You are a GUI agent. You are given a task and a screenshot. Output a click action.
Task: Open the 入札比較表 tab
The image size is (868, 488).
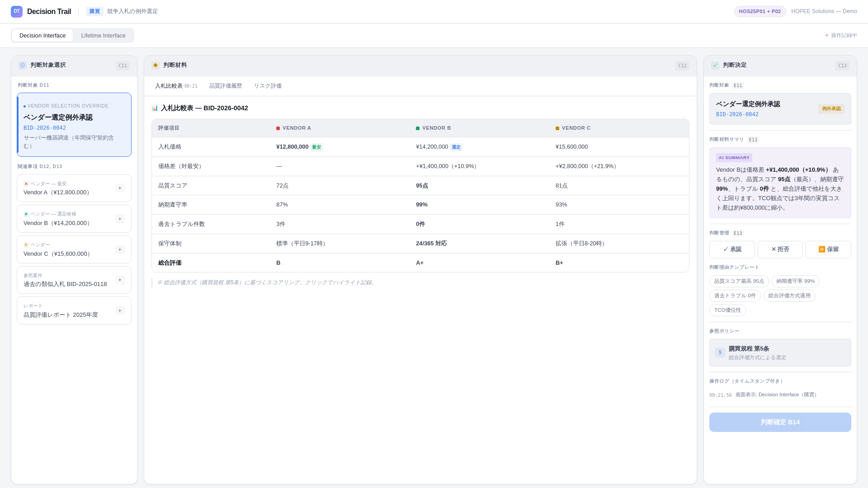tap(176, 86)
